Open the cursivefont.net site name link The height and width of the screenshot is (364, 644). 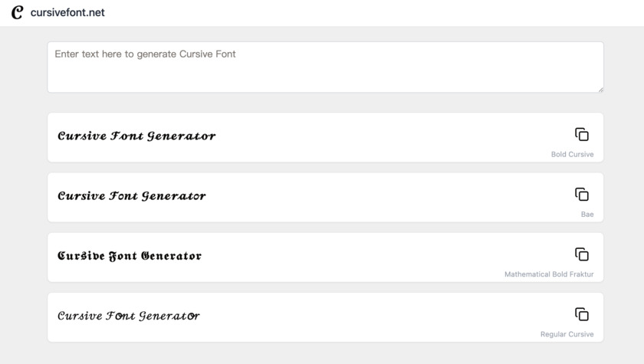tap(67, 13)
